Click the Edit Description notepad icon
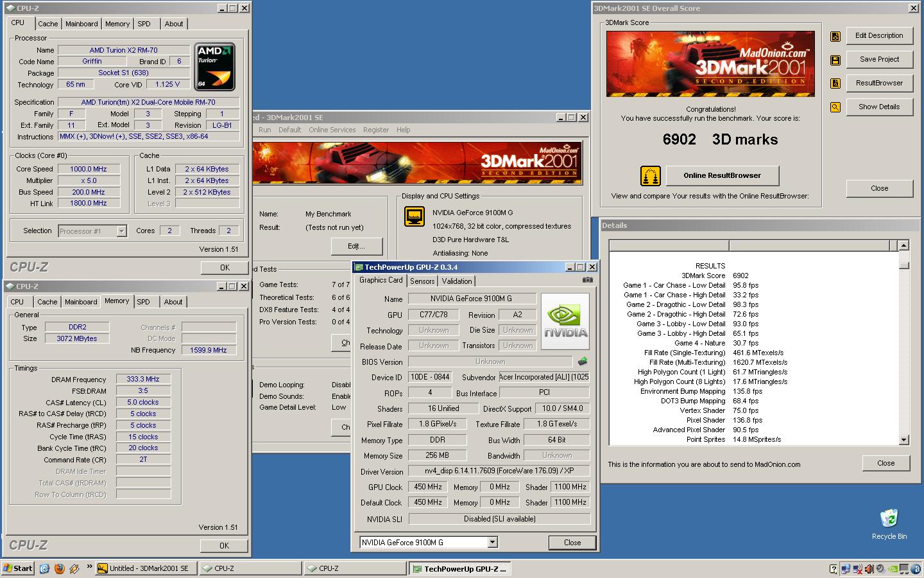 pyautogui.click(x=835, y=37)
